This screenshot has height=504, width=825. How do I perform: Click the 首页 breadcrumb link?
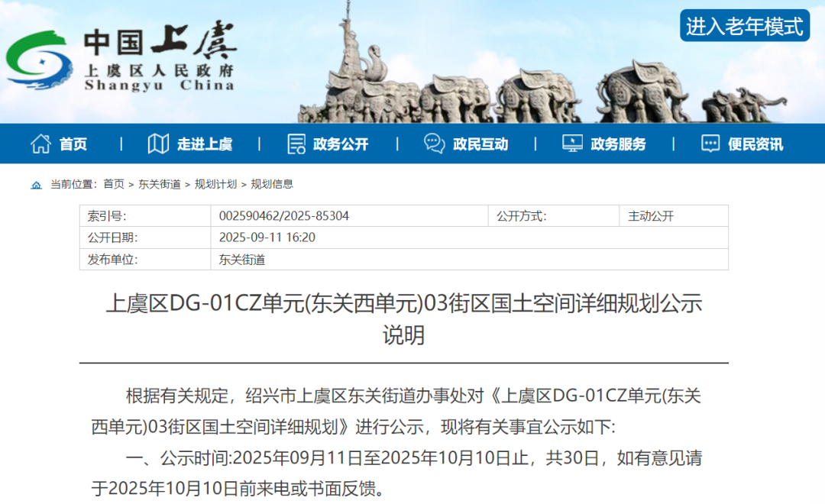(x=114, y=184)
